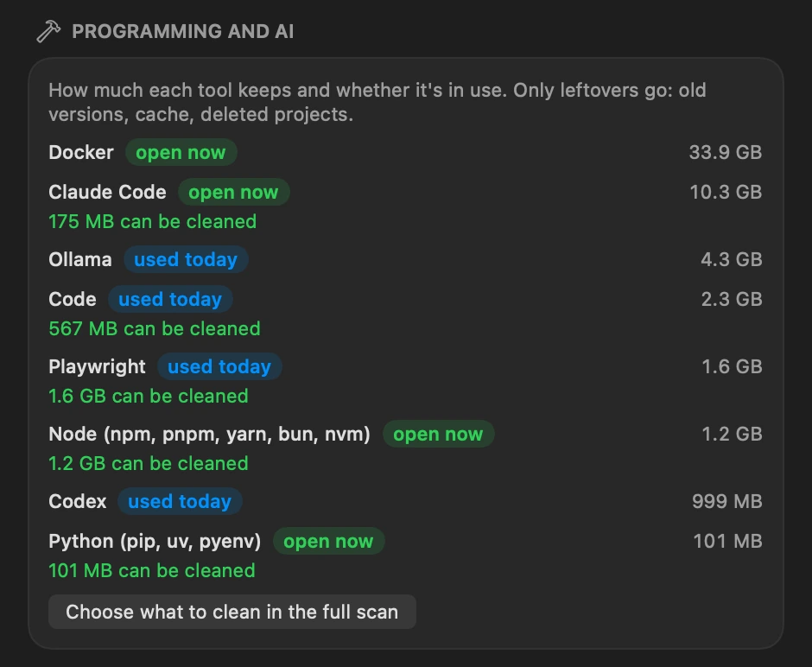Click the 'open now' badge beside Python
Image resolution: width=812 pixels, height=667 pixels.
pos(329,541)
